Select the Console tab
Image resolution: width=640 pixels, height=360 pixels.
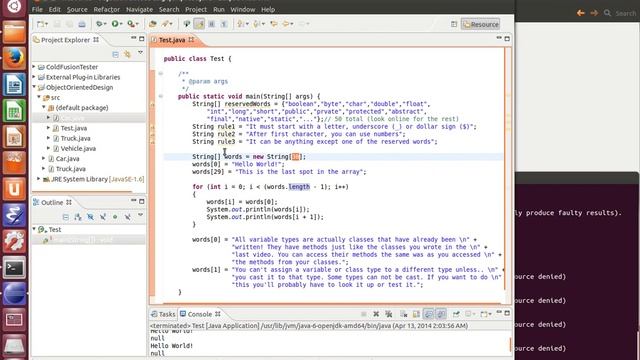200,314
